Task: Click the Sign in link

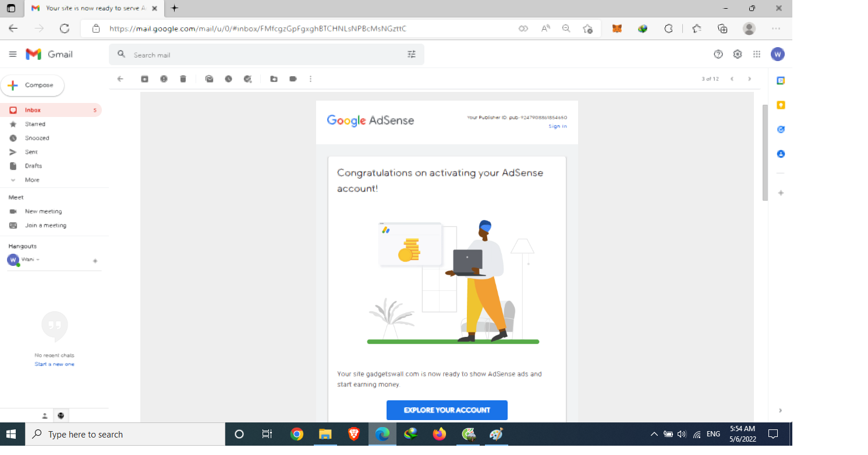Action: (557, 126)
